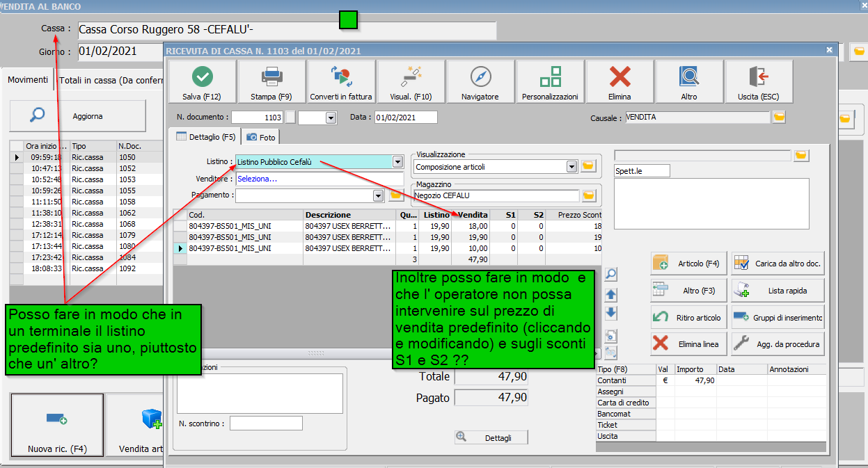Open folder lookup next to Pagamento
The image size is (868, 468).
click(x=396, y=195)
